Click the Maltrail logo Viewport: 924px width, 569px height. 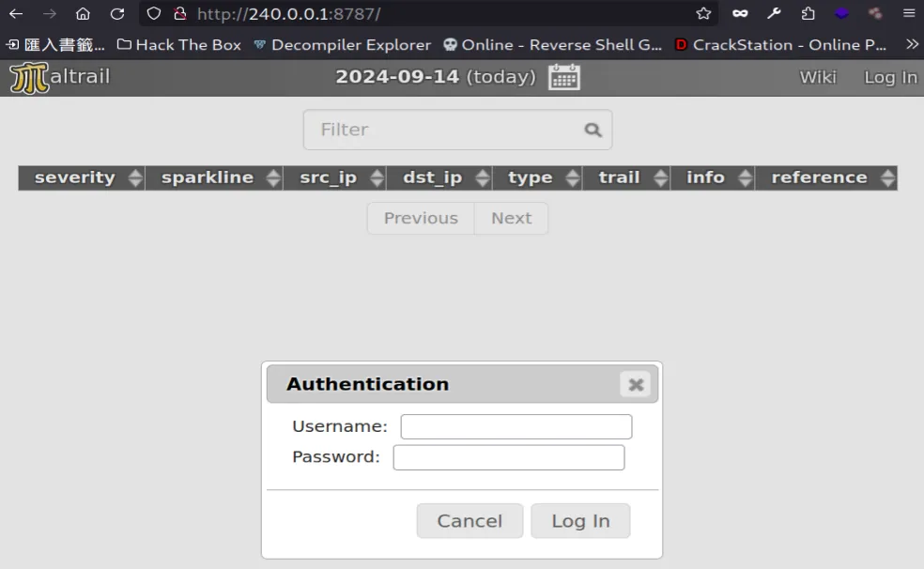tap(60, 77)
